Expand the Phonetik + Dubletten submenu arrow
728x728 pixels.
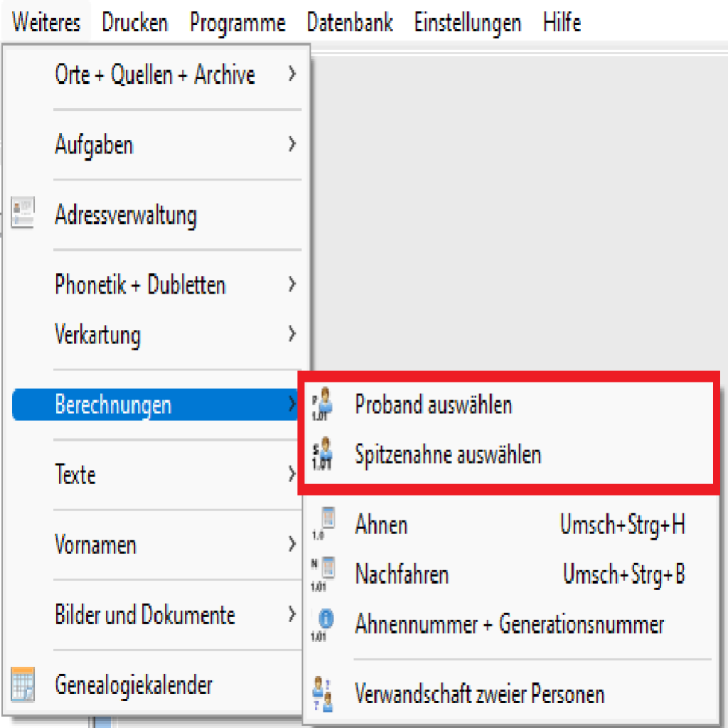292,284
